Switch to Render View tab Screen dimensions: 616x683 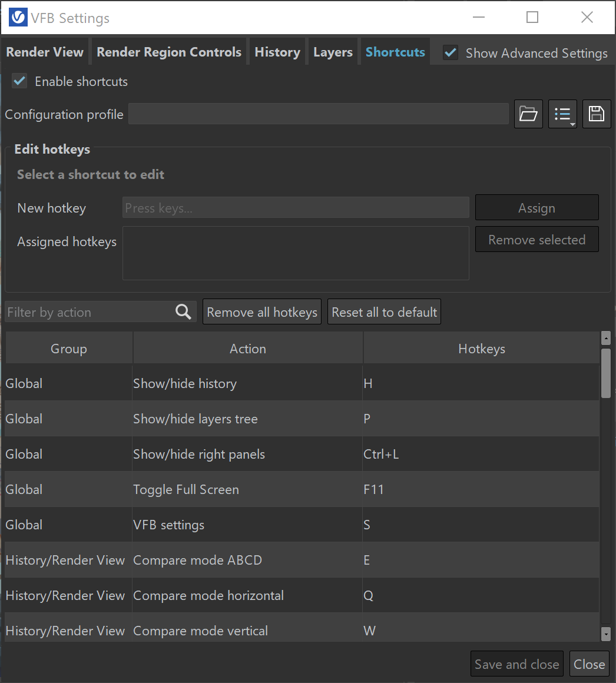tap(44, 52)
